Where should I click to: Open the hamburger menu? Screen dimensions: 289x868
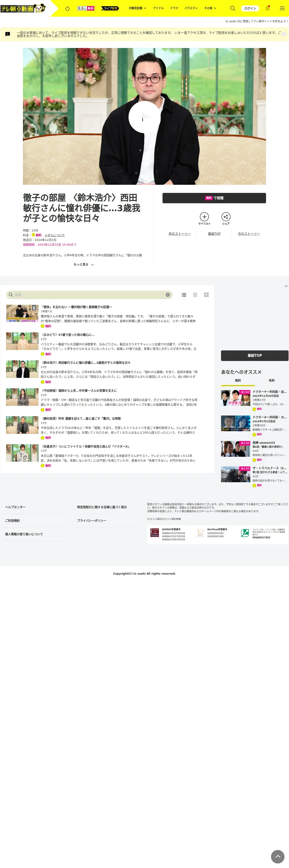[282, 8]
